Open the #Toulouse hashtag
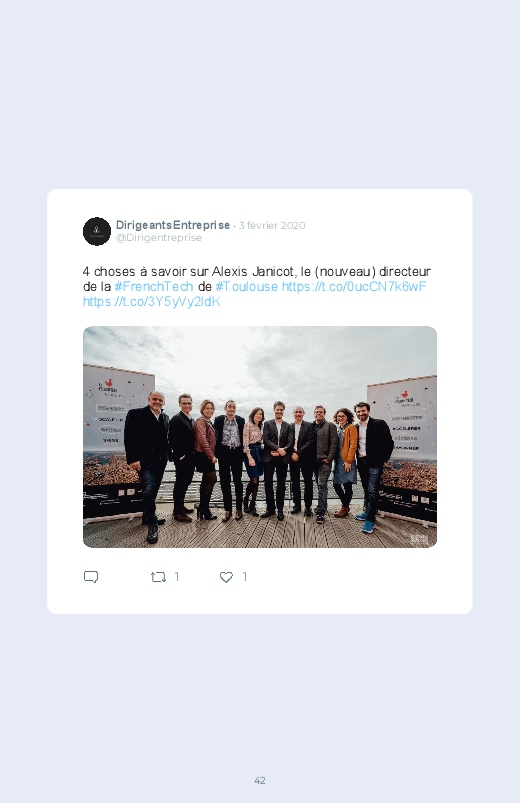 click(x=246, y=286)
